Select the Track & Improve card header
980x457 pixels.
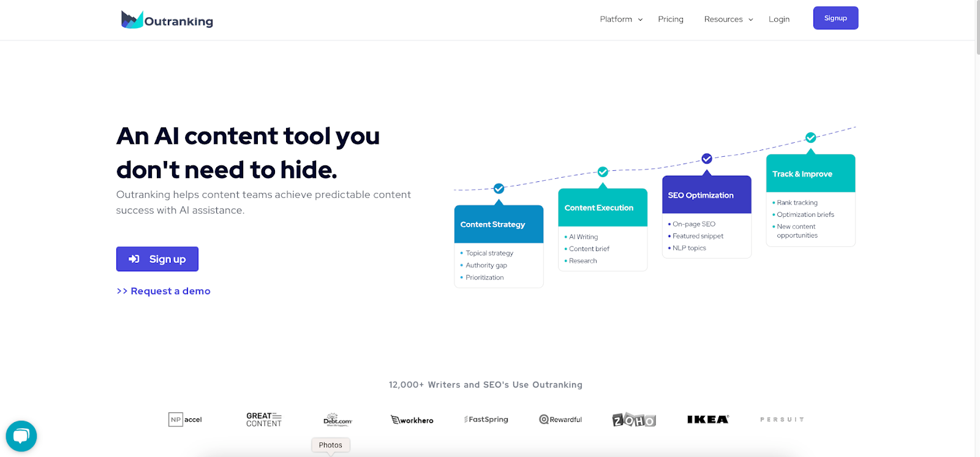(810, 173)
